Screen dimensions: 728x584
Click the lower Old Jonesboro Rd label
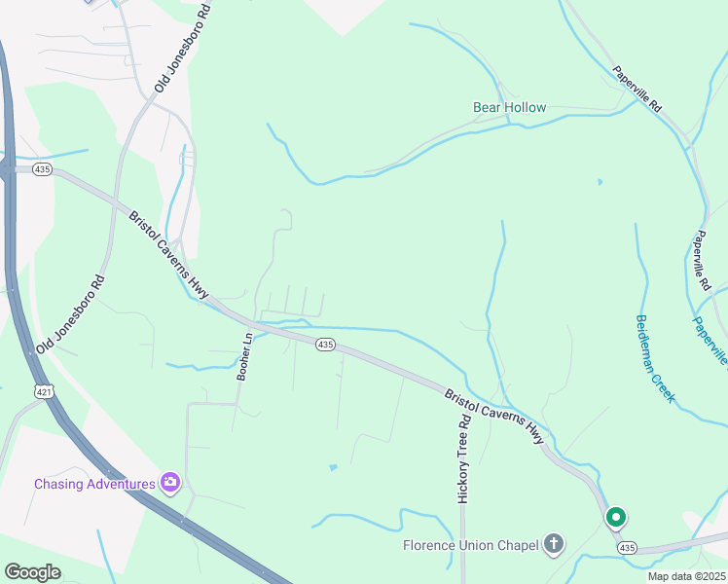pyautogui.click(x=71, y=314)
